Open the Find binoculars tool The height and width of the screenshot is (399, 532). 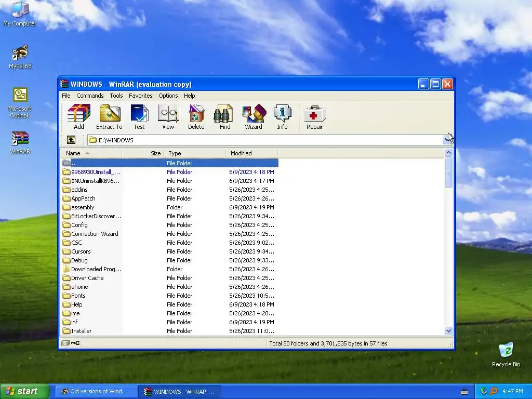(224, 117)
